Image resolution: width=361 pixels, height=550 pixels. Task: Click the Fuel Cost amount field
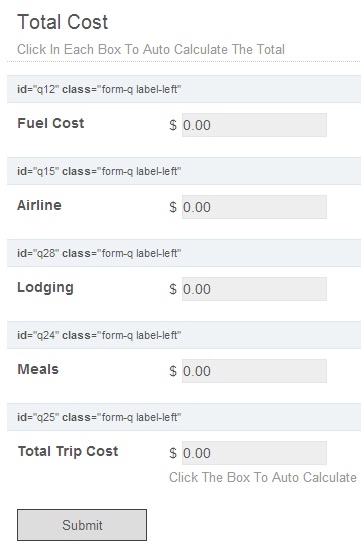tap(254, 125)
